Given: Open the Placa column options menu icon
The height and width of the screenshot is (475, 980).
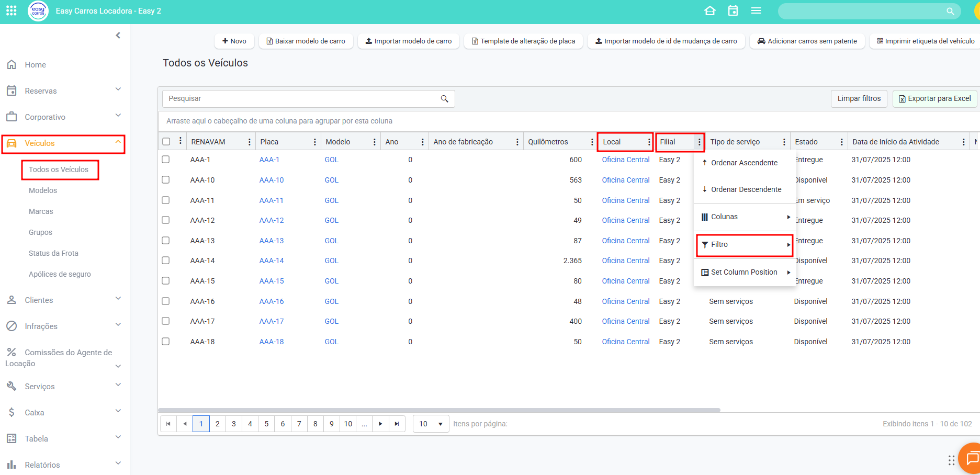Looking at the screenshot, I should [x=314, y=142].
